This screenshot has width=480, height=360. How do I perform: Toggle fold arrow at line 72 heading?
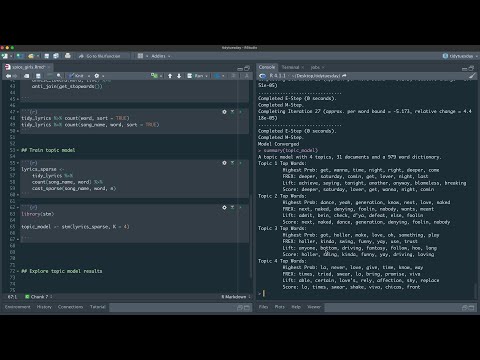pos(18,271)
